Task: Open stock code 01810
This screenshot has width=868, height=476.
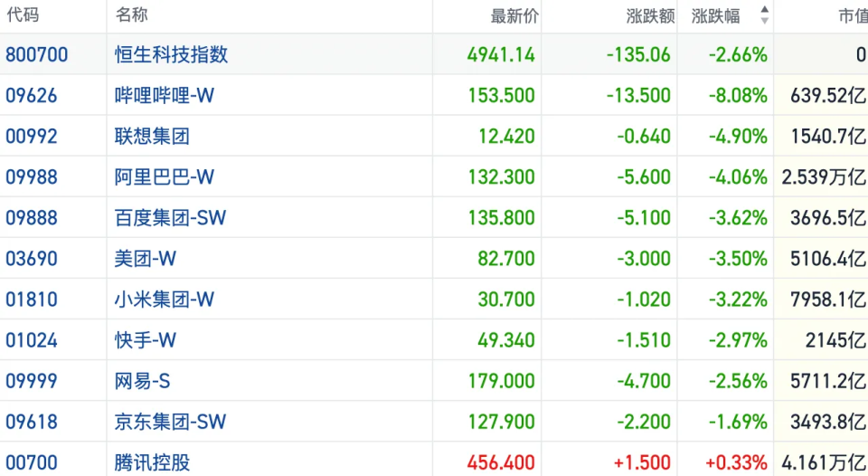Action: (32, 300)
